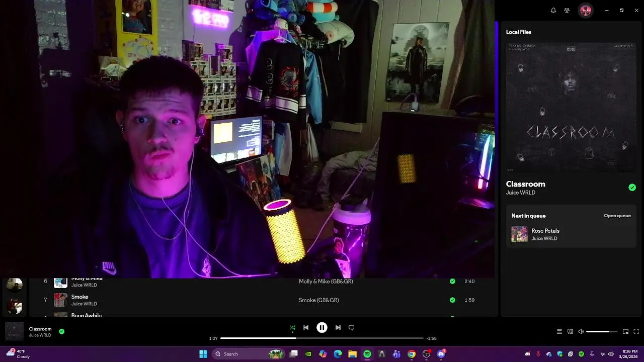Viewport: 644px width, 362px height.
Task: Open the Spotify profile avatar menu
Action: pos(585,11)
